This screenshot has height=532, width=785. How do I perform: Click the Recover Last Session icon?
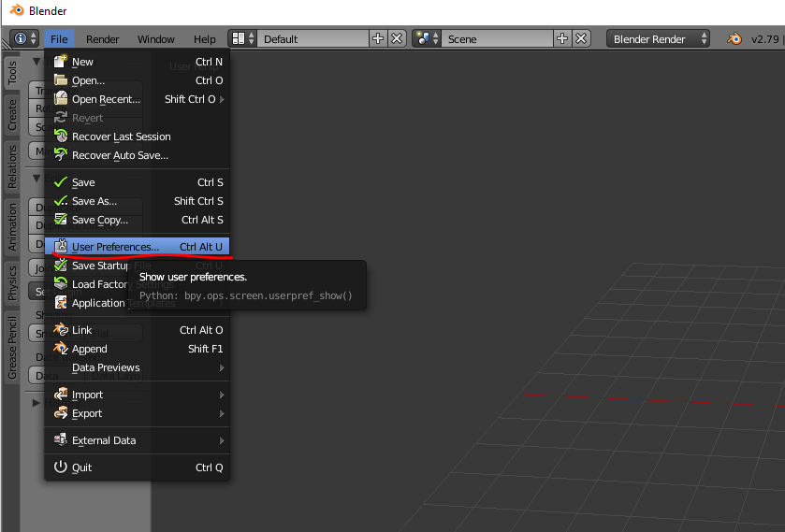(61, 137)
